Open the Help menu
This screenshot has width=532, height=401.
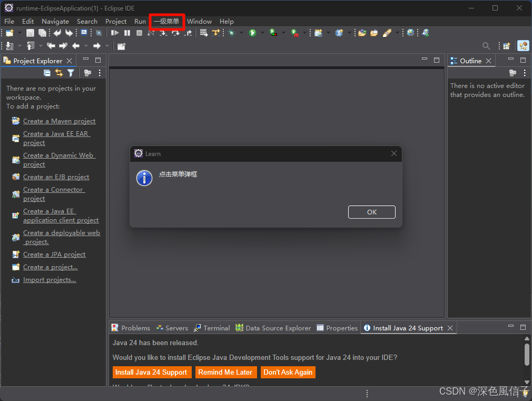226,22
